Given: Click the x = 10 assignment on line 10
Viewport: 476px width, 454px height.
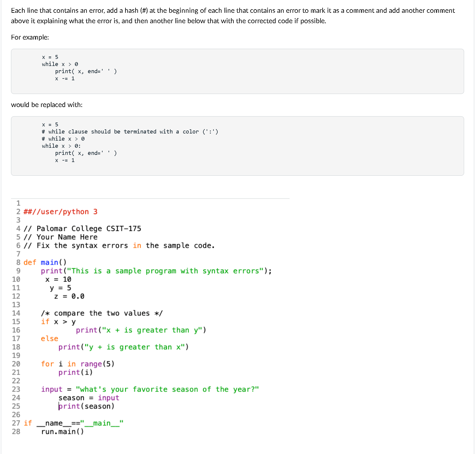Looking at the screenshot, I should [x=59, y=279].
